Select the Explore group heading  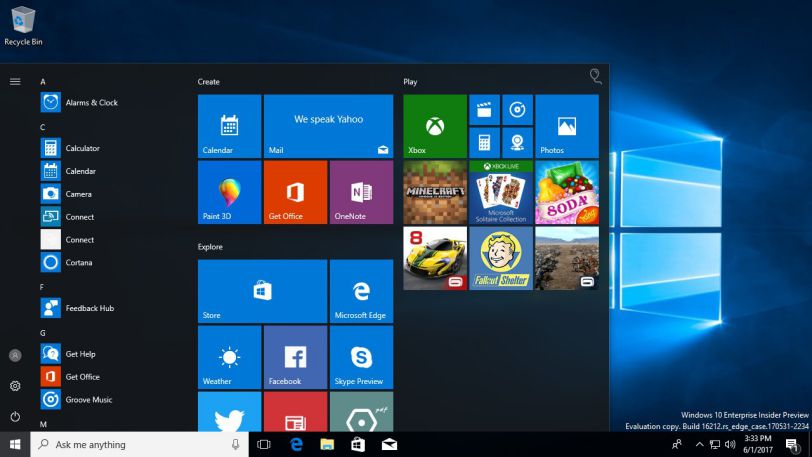pos(210,247)
